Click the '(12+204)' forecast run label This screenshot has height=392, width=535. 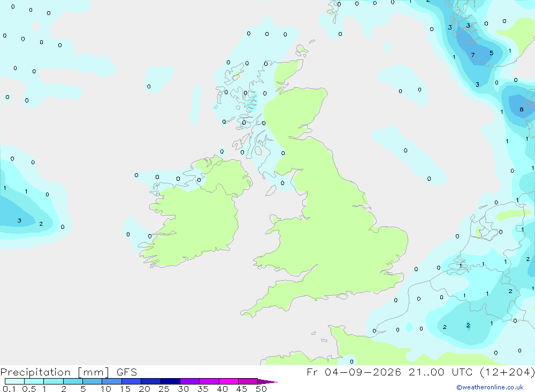click(507, 372)
